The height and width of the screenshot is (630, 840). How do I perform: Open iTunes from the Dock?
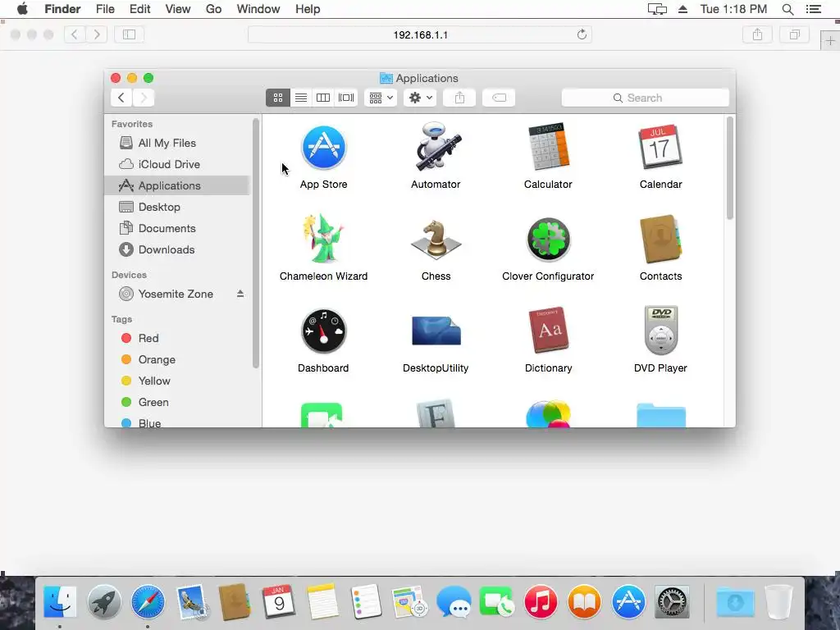click(541, 601)
